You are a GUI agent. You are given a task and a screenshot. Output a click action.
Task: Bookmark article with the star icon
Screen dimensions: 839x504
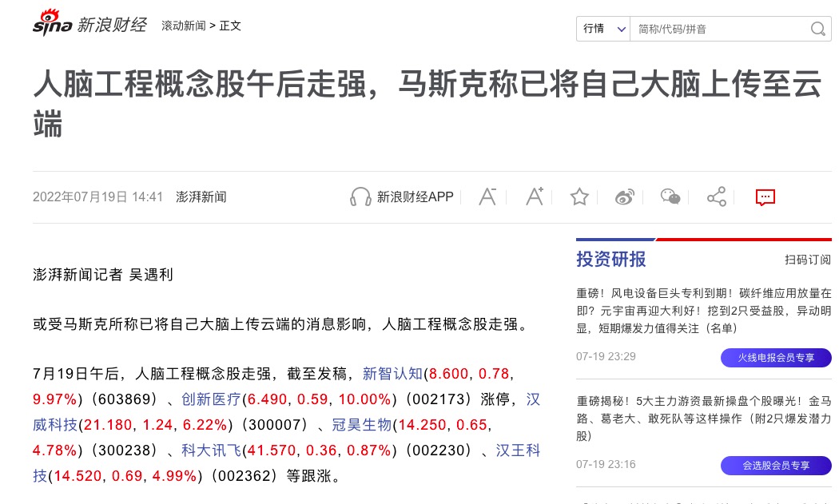pos(579,197)
